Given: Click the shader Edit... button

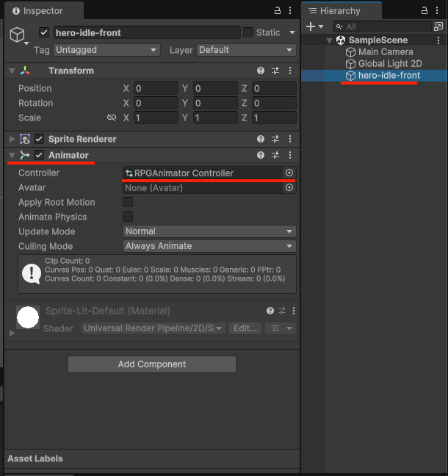Looking at the screenshot, I should pyautogui.click(x=245, y=328).
